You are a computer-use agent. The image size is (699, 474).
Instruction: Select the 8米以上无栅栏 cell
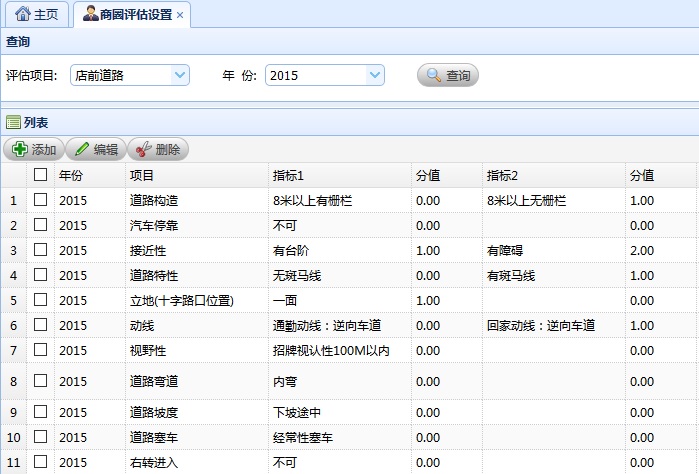pyautogui.click(x=554, y=200)
